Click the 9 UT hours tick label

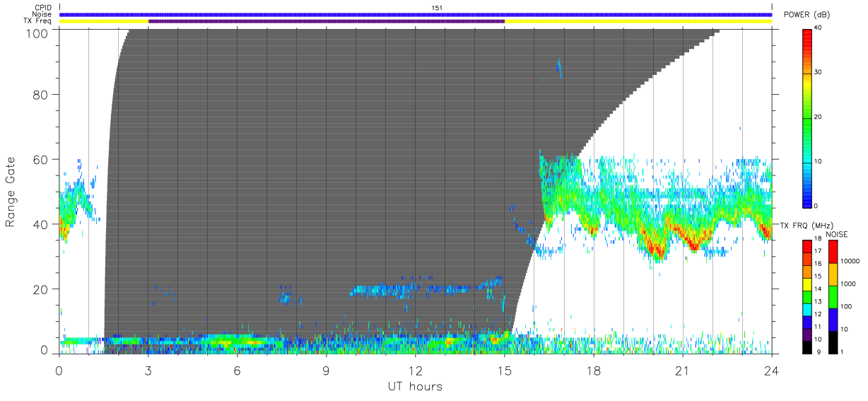pyautogui.click(x=327, y=370)
